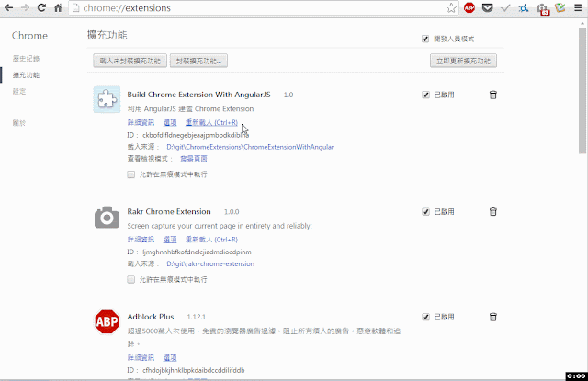This screenshot has width=588, height=381.
Task: Open the Adblock Plus toolbar icon
Action: point(469,7)
